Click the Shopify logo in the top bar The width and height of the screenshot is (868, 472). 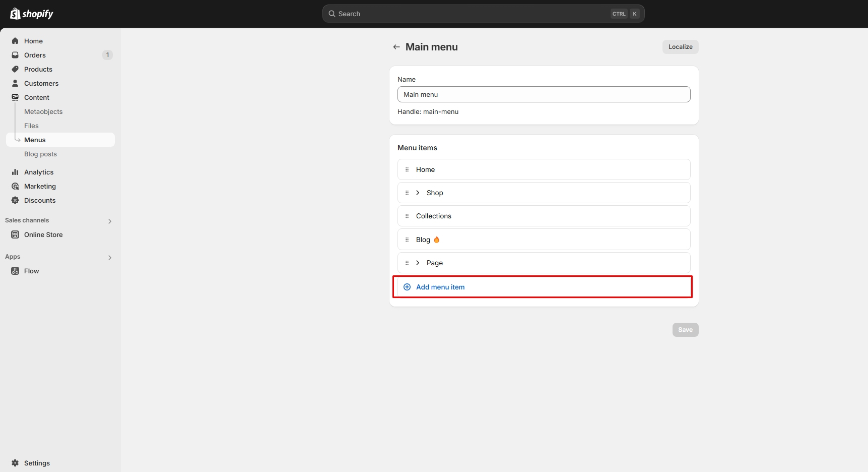31,14
